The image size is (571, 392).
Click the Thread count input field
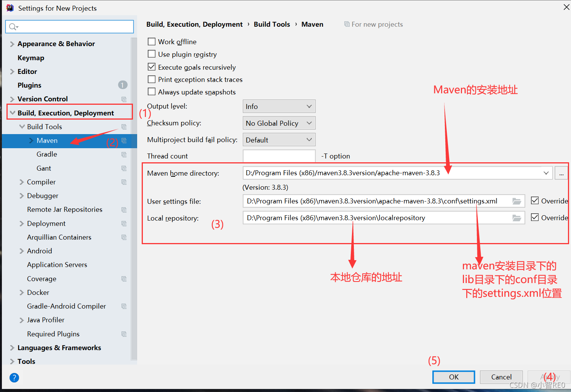point(279,156)
